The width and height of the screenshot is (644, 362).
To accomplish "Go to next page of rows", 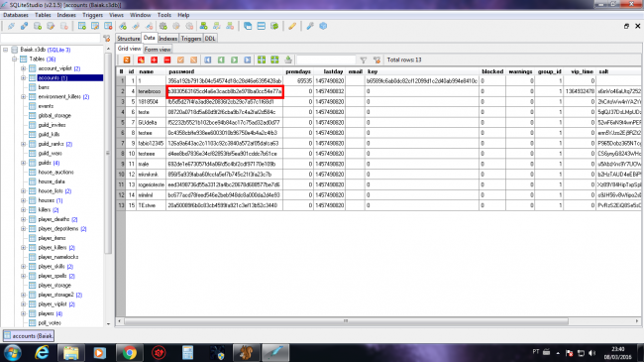I will coord(234,60).
